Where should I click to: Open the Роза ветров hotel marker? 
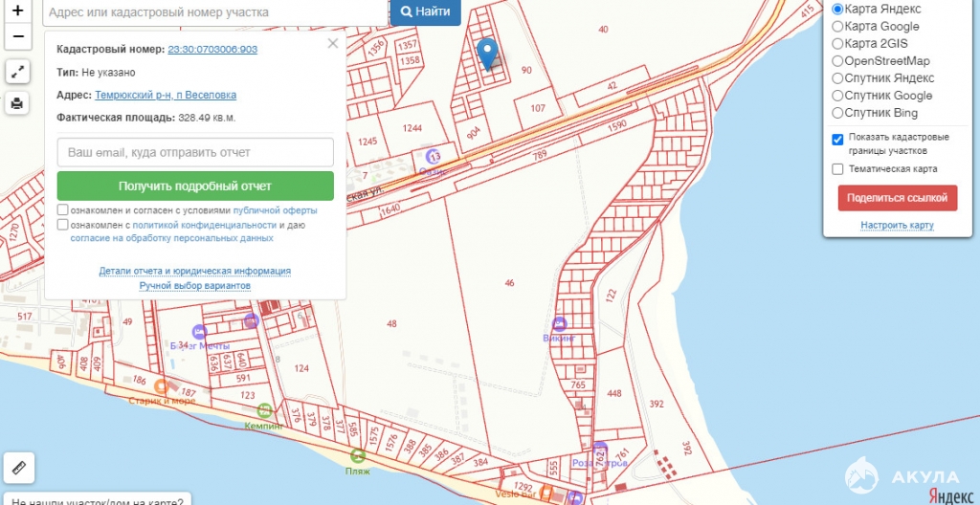[600, 449]
